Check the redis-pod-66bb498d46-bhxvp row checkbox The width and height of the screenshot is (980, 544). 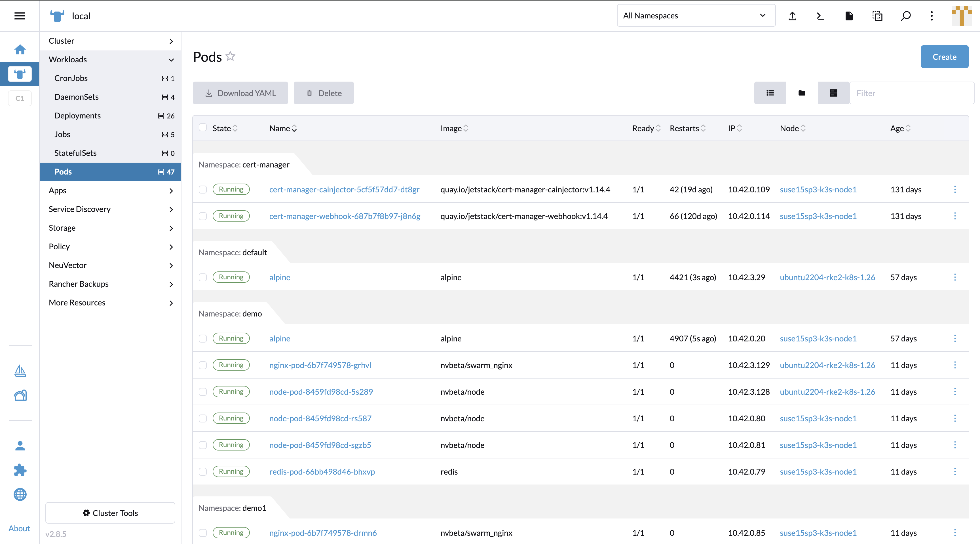[x=203, y=472]
